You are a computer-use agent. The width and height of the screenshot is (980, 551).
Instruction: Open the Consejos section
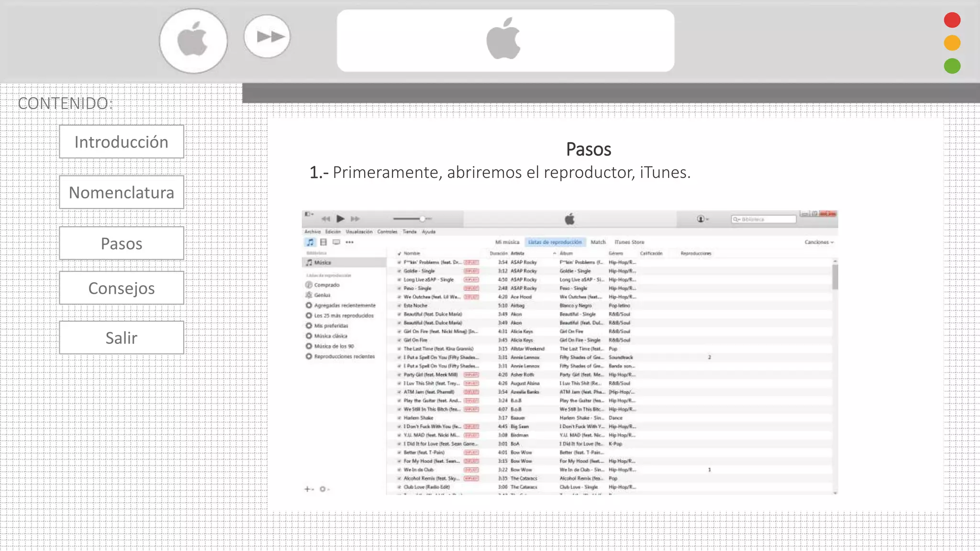(x=122, y=288)
